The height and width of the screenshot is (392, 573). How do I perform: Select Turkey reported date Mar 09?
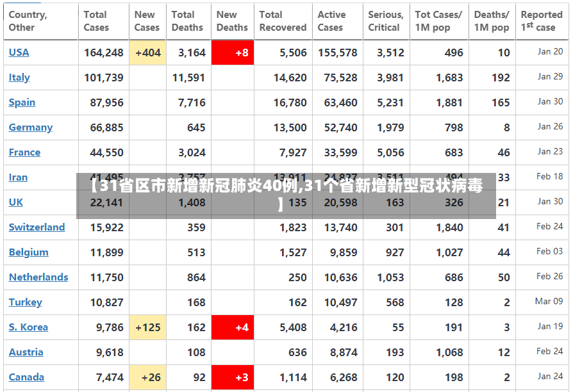coord(549,302)
